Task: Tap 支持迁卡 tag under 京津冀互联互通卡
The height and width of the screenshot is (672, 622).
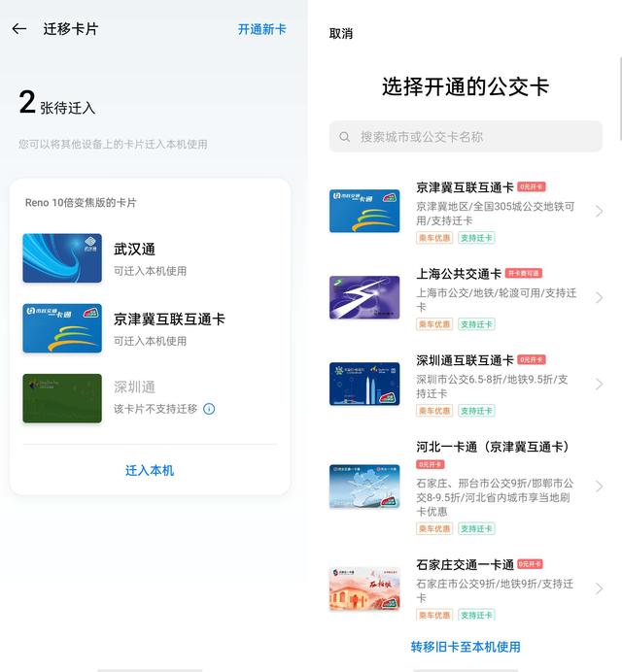Action: [x=476, y=238]
